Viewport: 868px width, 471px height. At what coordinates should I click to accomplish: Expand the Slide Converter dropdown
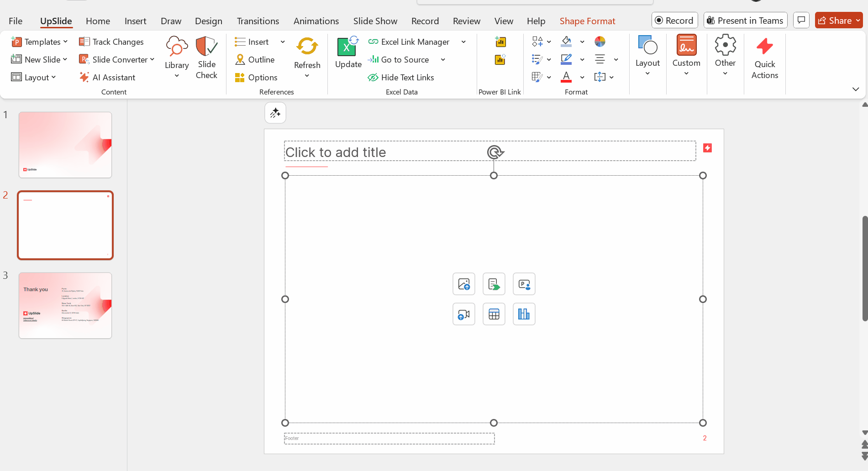pos(152,59)
